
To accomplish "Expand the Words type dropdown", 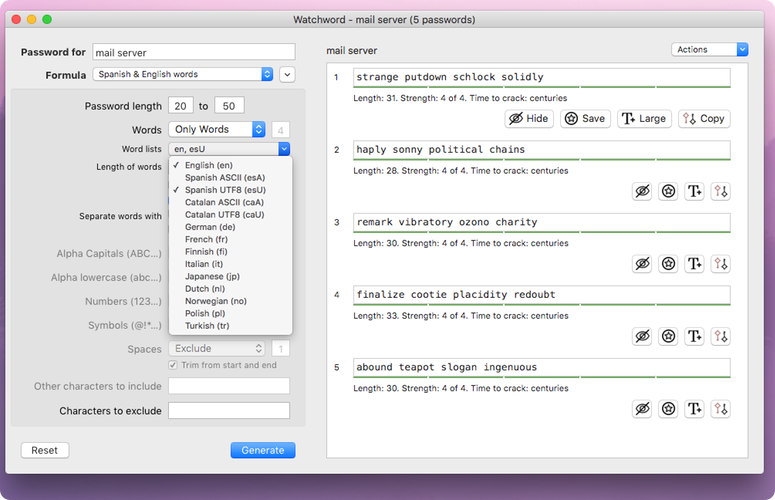I will click(218, 129).
